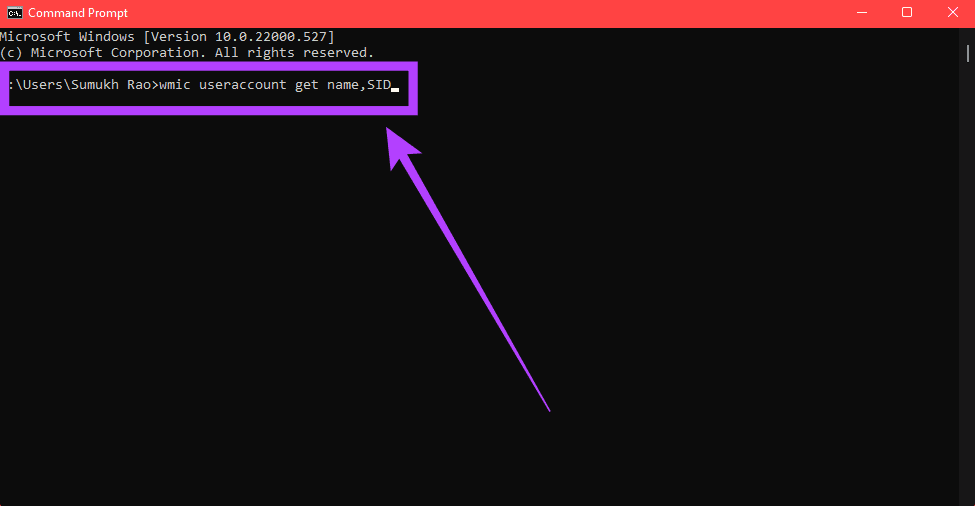Click the word get in the command

pos(307,85)
